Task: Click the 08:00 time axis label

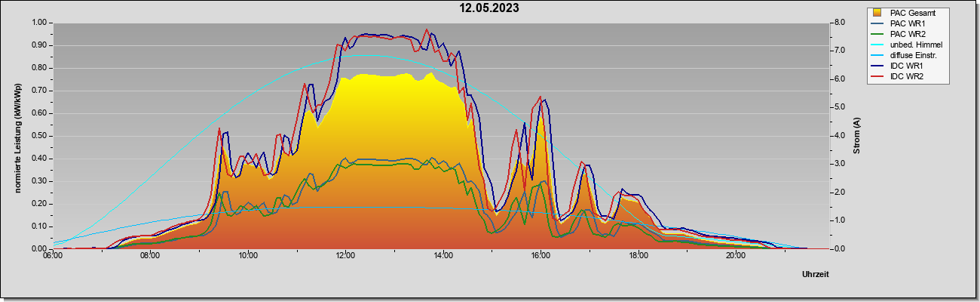Action: pyautogui.click(x=150, y=255)
